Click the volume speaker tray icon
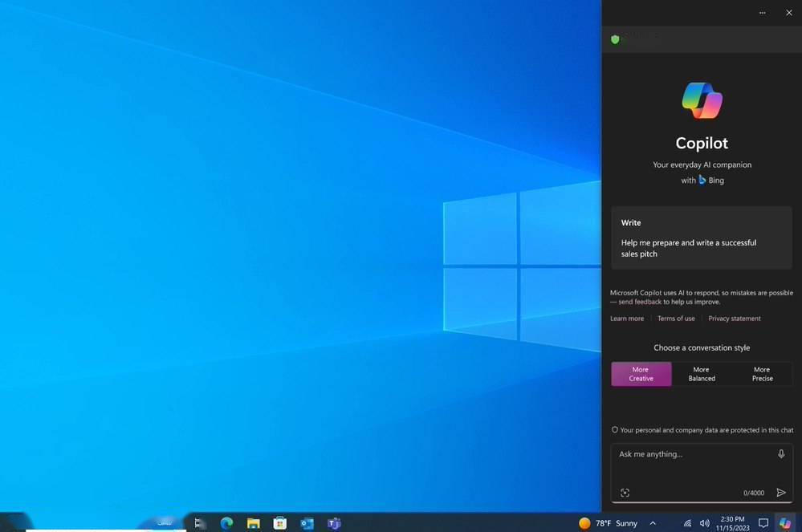Viewport: 802px width, 532px height. pyautogui.click(x=705, y=523)
